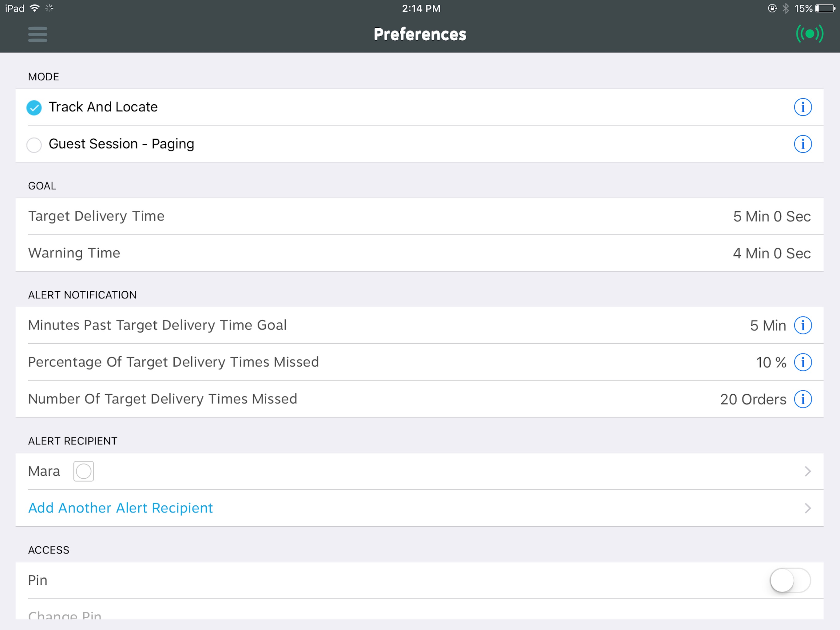Screen dimensions: 840x630
Task: Select Guest Session Paging radio button
Action: [34, 144]
